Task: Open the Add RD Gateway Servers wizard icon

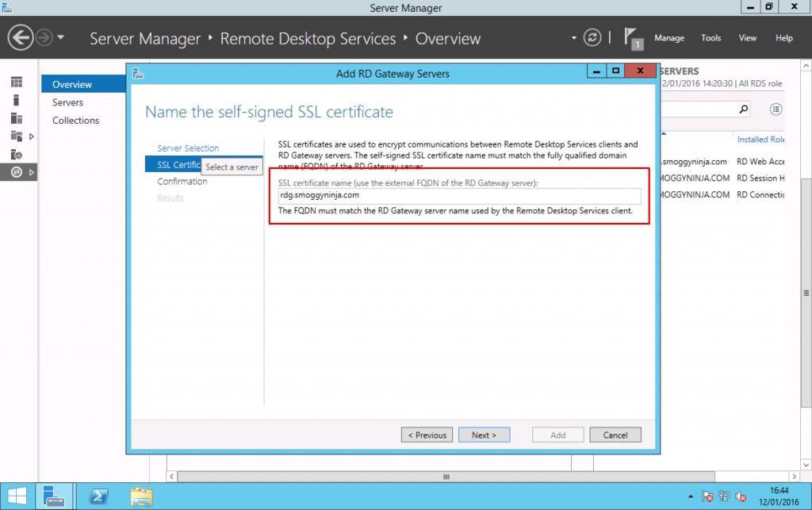Action: (x=137, y=72)
